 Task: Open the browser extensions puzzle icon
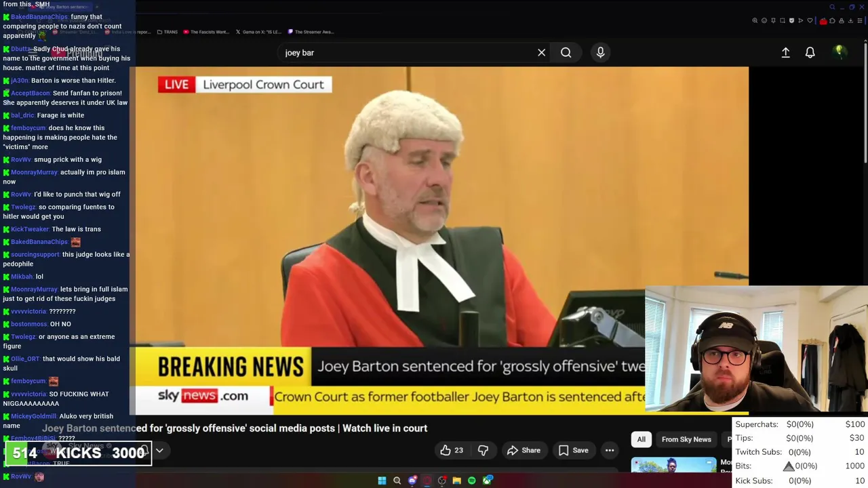(x=832, y=20)
